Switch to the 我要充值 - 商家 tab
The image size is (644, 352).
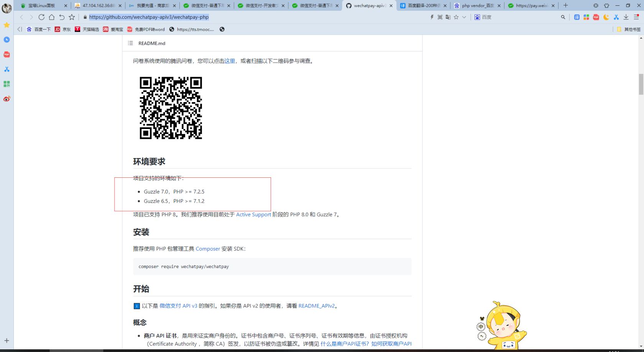pyautogui.click(x=153, y=5)
